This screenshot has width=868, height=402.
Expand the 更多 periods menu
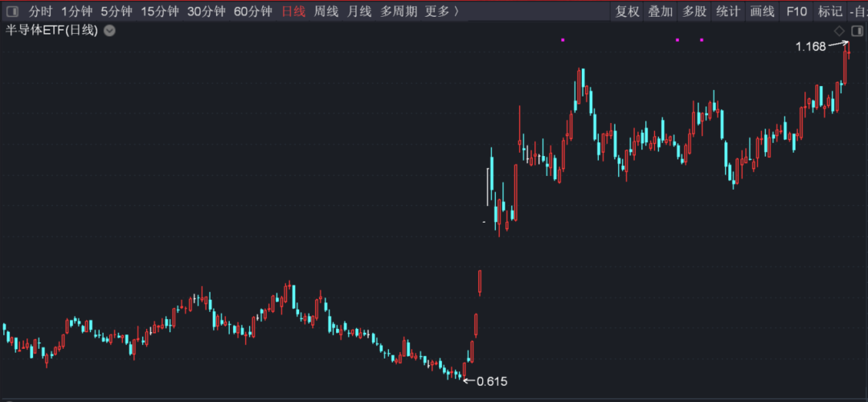442,11
